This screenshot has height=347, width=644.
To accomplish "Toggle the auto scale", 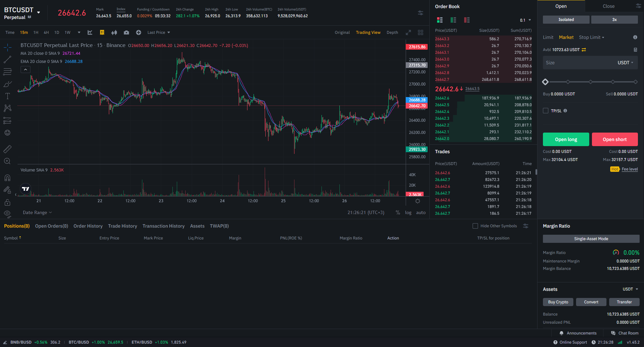I will 421,213.
